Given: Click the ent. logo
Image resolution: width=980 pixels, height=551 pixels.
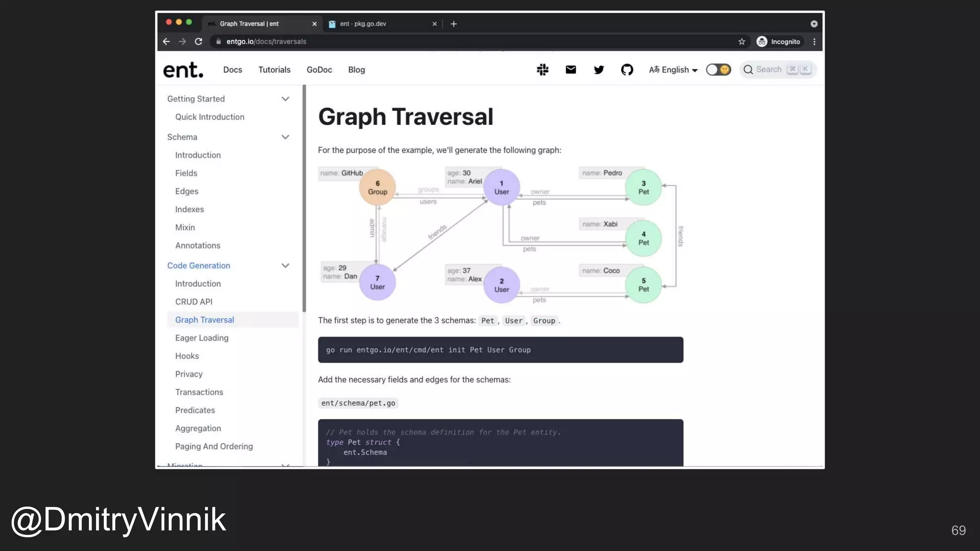Looking at the screenshot, I should pyautogui.click(x=183, y=70).
